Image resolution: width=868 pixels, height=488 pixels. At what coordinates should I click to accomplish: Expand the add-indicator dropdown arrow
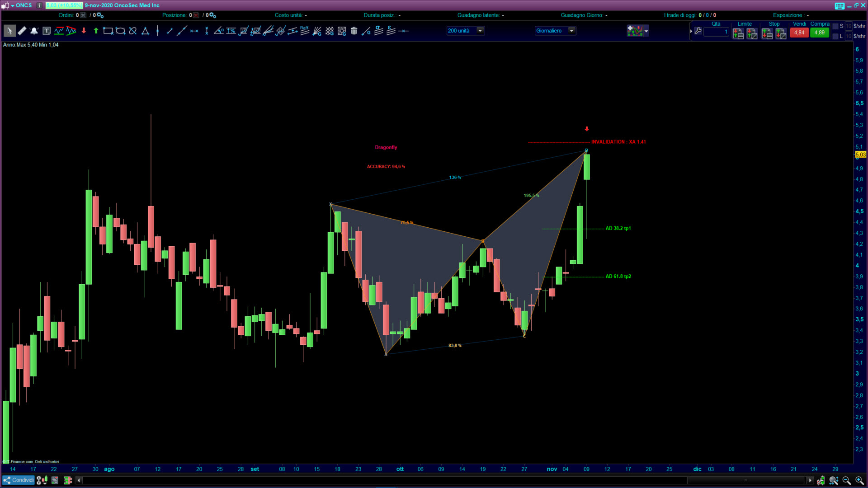click(x=646, y=31)
